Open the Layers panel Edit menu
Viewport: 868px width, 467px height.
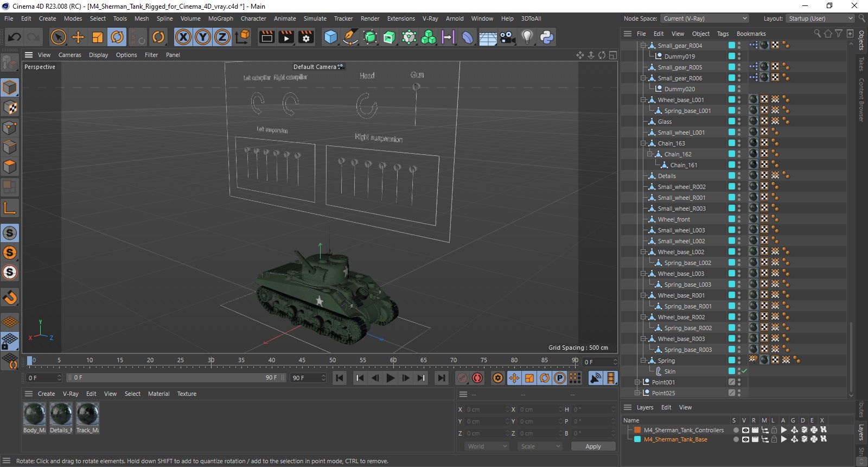pyautogui.click(x=666, y=407)
